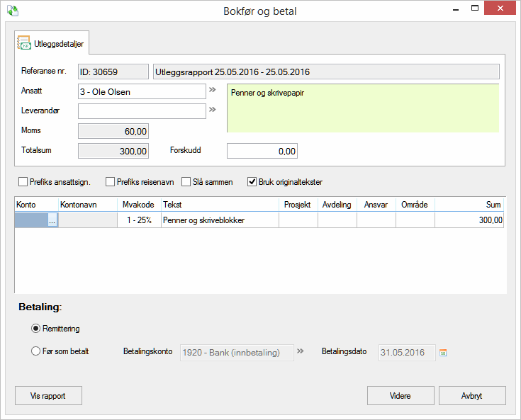Enable Prefiks ansattsign. checkbox
This screenshot has width=521, height=420.
(23, 182)
